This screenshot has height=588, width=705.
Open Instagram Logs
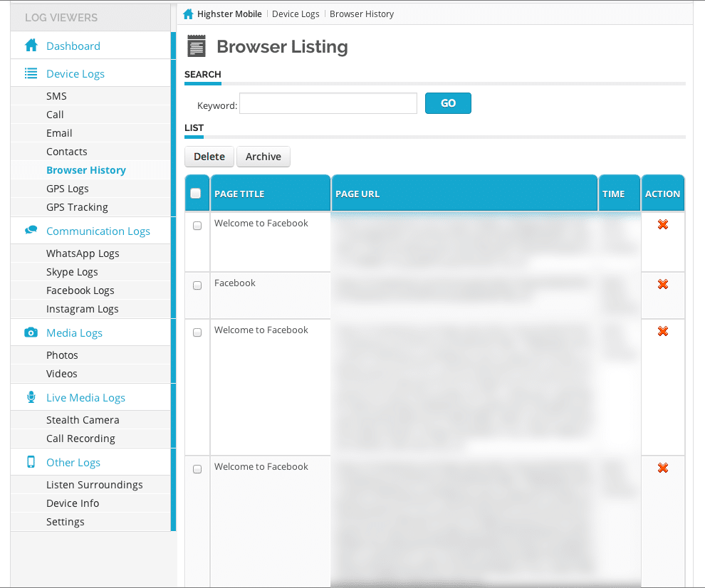(83, 309)
